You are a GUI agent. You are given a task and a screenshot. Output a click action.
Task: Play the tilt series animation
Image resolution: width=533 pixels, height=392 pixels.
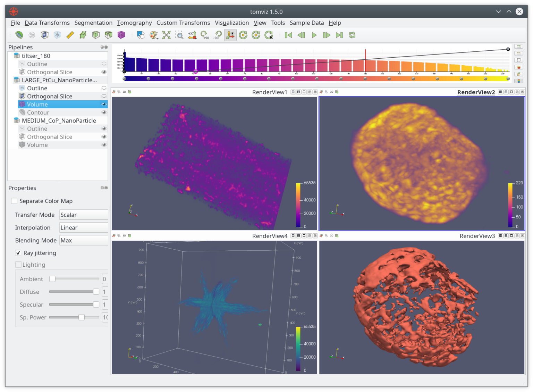314,35
